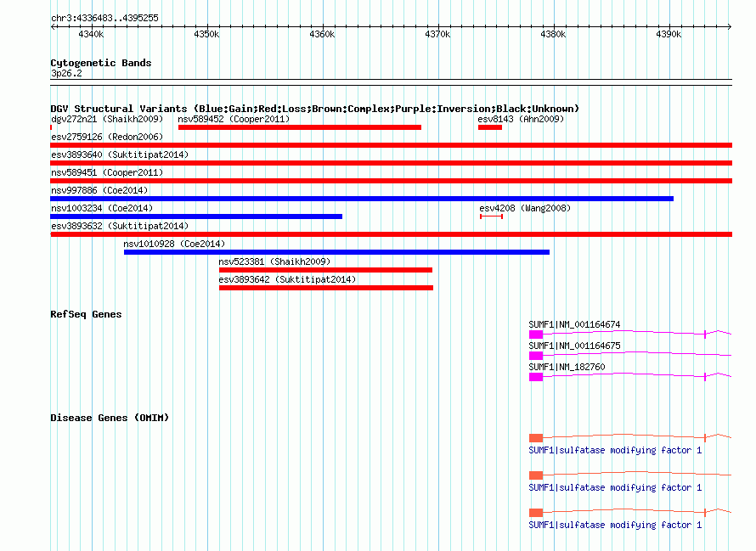
Task: Click the esv3893632 (Suktitipat2014) label
Action: point(120,226)
